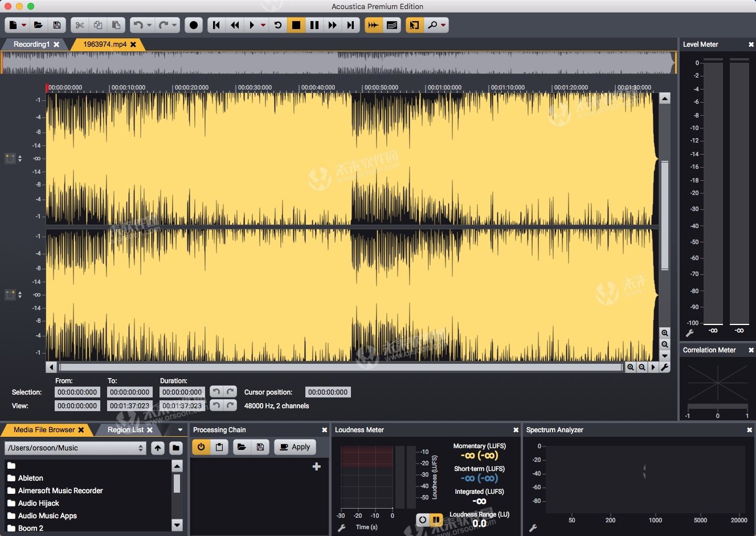Go up one folder in file browser

158,448
